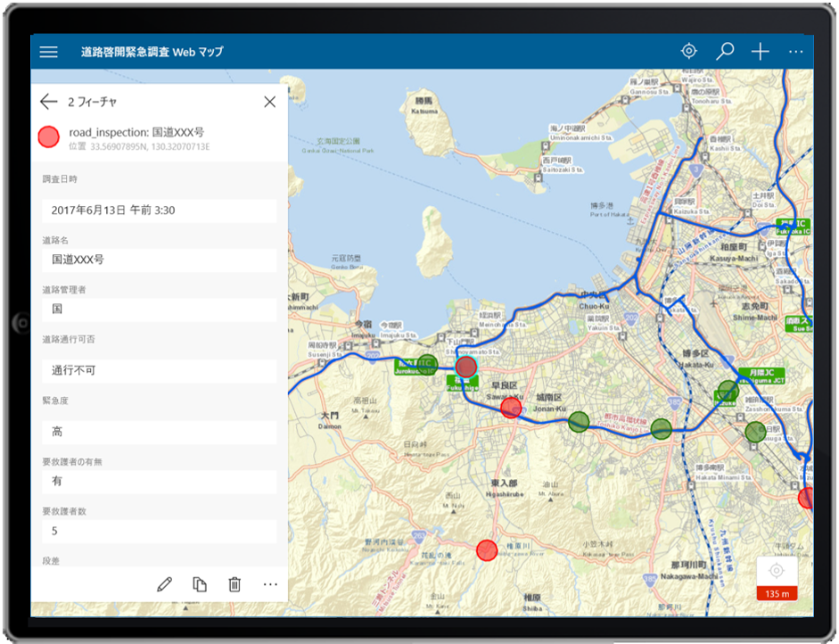Select the 道路通行可否 field showing 通行不可
Image resolution: width=839 pixels, height=644 pixels.
pos(159,371)
